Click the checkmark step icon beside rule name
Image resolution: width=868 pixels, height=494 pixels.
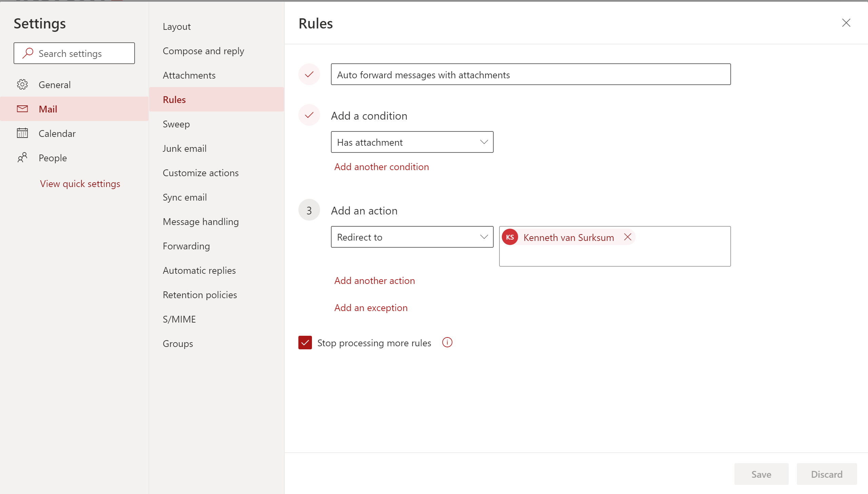tap(309, 74)
